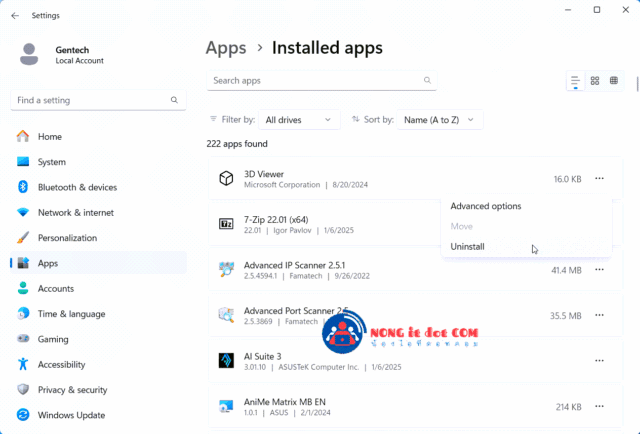Choose Uninstall from the context menu
Image resolution: width=640 pixels, height=434 pixels.
click(467, 247)
